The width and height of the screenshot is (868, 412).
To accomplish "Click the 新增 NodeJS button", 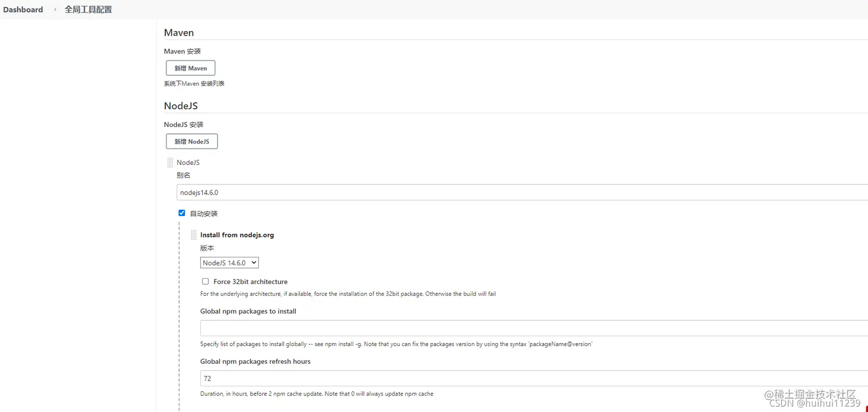I will [192, 141].
